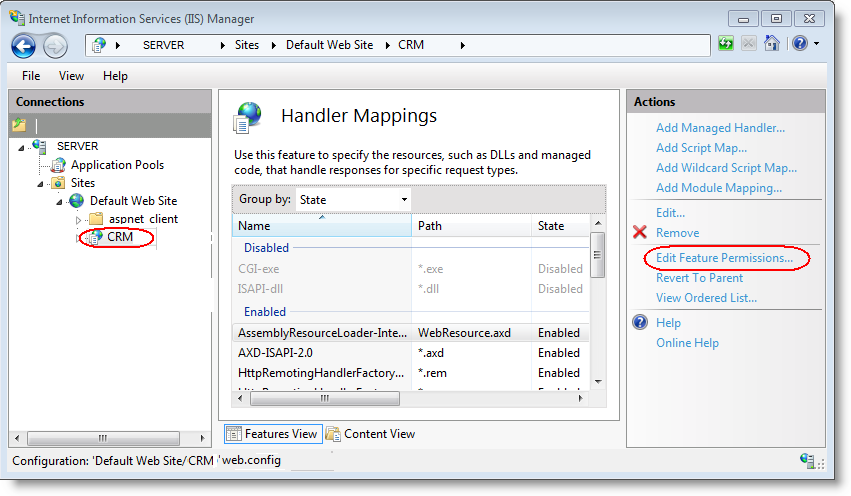
Task: Click the red Remove X icon
Action: pos(640,233)
